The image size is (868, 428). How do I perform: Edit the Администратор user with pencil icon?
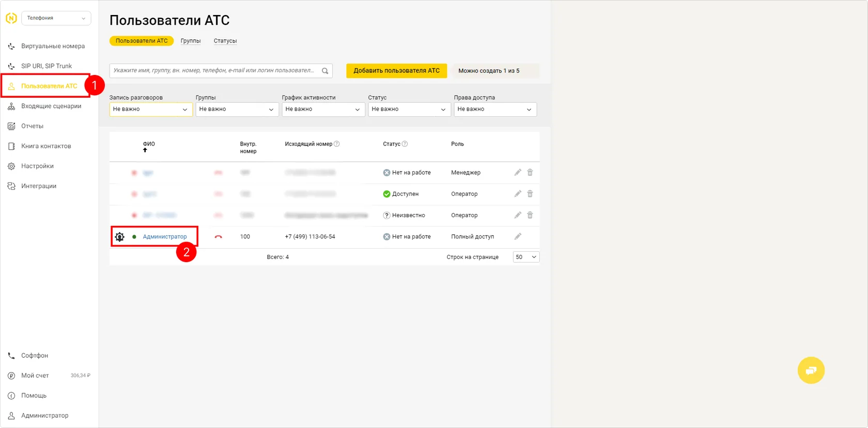click(x=518, y=237)
